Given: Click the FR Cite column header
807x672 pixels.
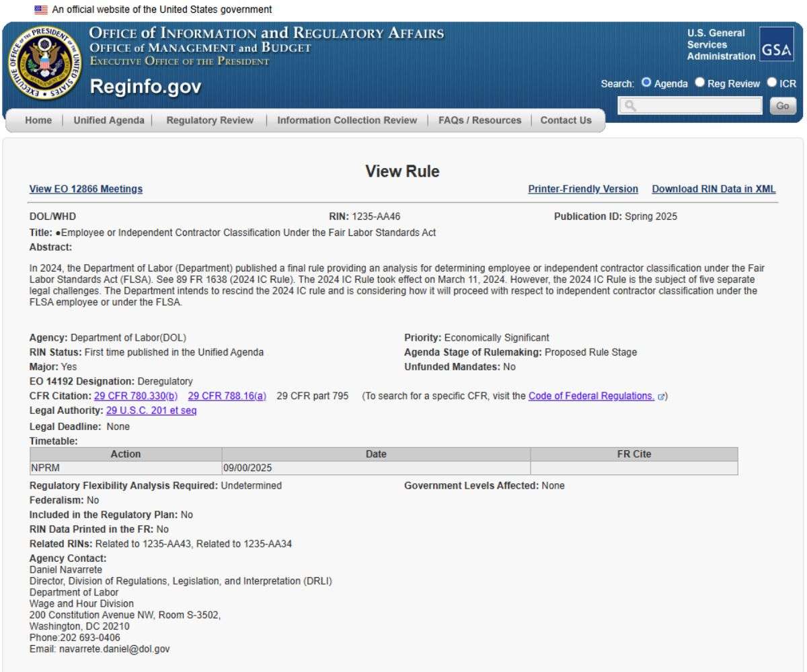Looking at the screenshot, I should pos(634,454).
